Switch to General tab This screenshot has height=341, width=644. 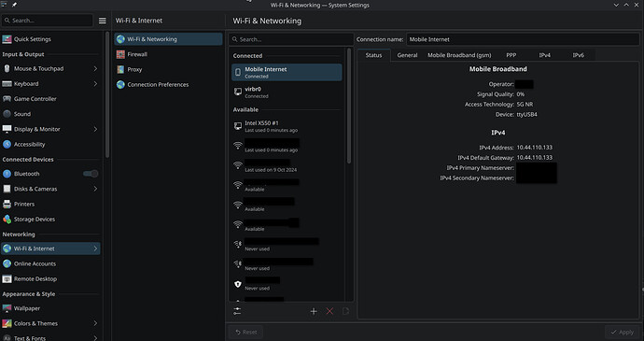[407, 55]
